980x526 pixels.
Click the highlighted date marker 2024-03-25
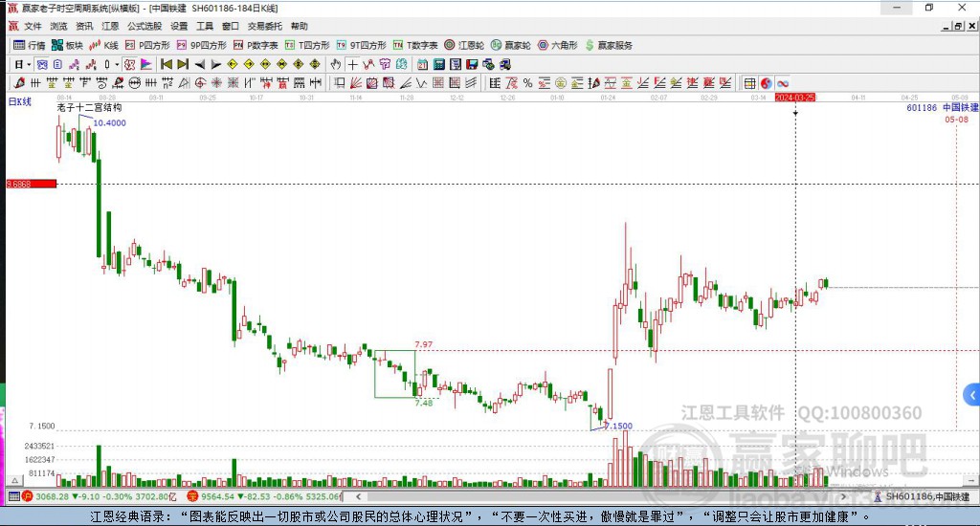tap(795, 98)
